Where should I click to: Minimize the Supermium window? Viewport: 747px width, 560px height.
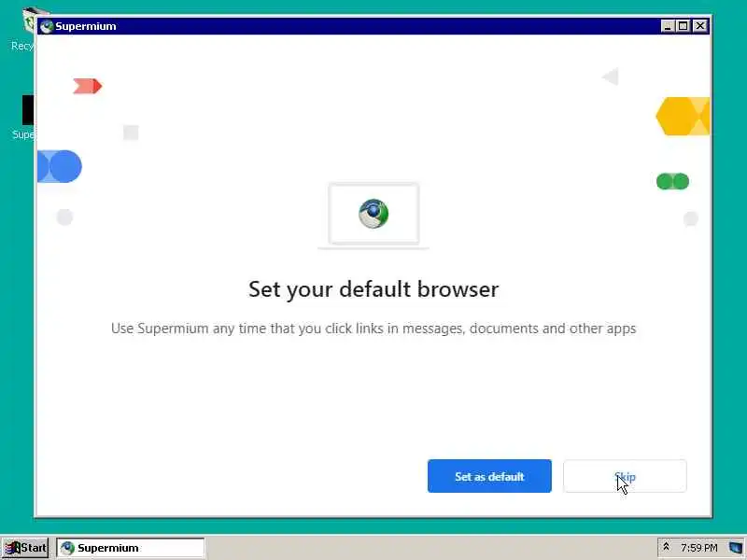click(667, 26)
